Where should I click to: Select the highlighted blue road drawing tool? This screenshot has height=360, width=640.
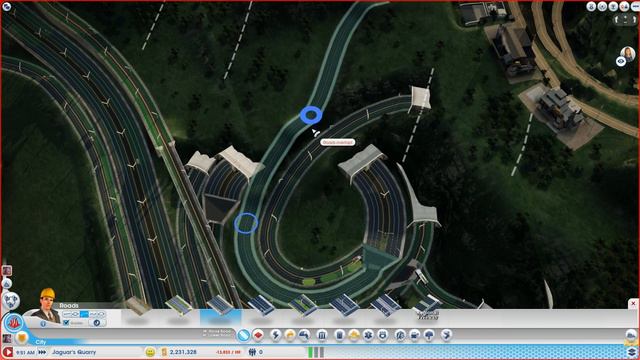[x=84, y=314]
